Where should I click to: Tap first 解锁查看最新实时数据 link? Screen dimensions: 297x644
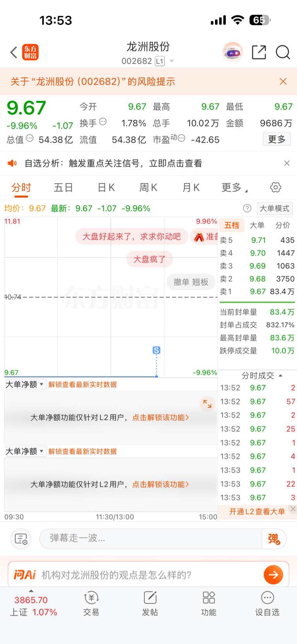click(82, 384)
